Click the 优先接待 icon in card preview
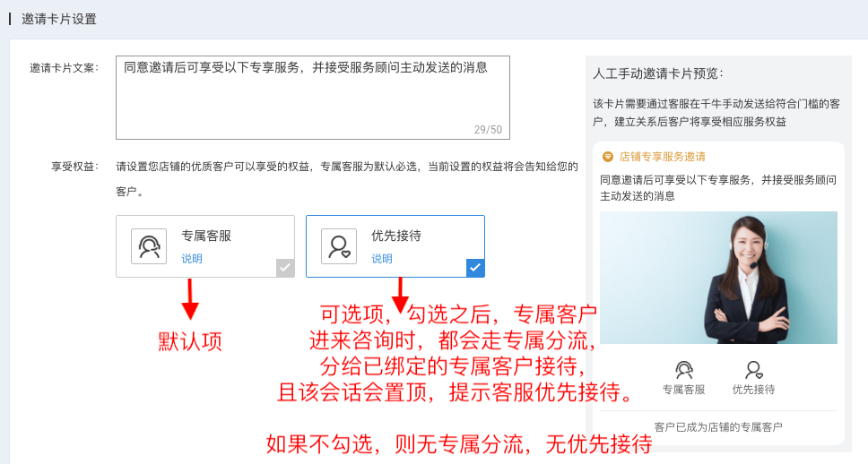The height and width of the screenshot is (464, 868). (x=753, y=369)
